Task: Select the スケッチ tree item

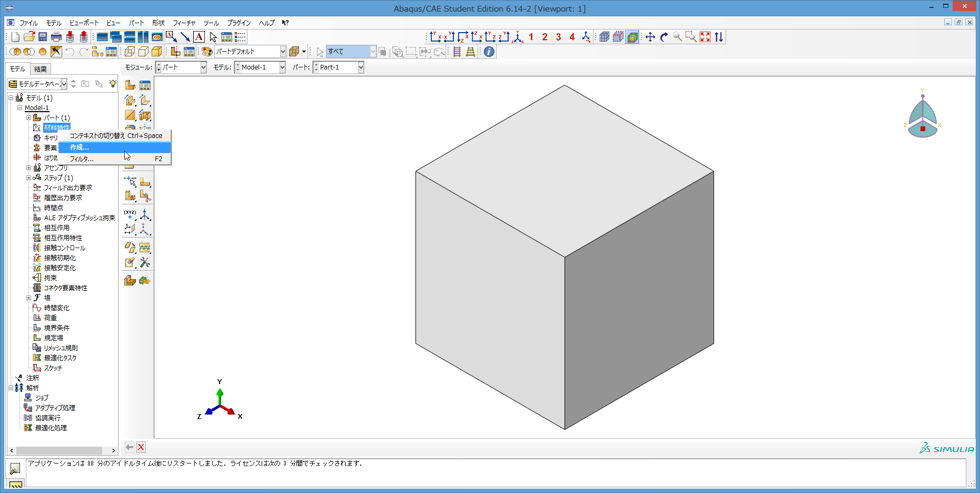Action: (x=53, y=368)
